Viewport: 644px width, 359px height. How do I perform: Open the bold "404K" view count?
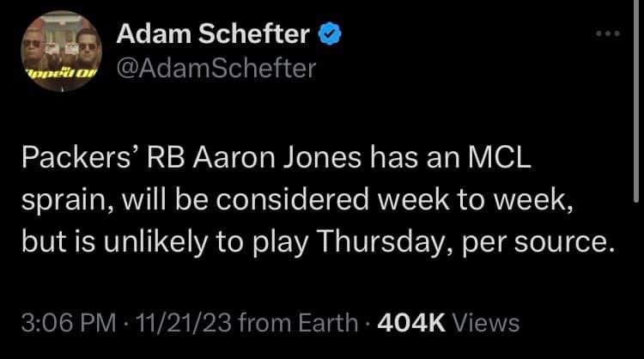[411, 323]
